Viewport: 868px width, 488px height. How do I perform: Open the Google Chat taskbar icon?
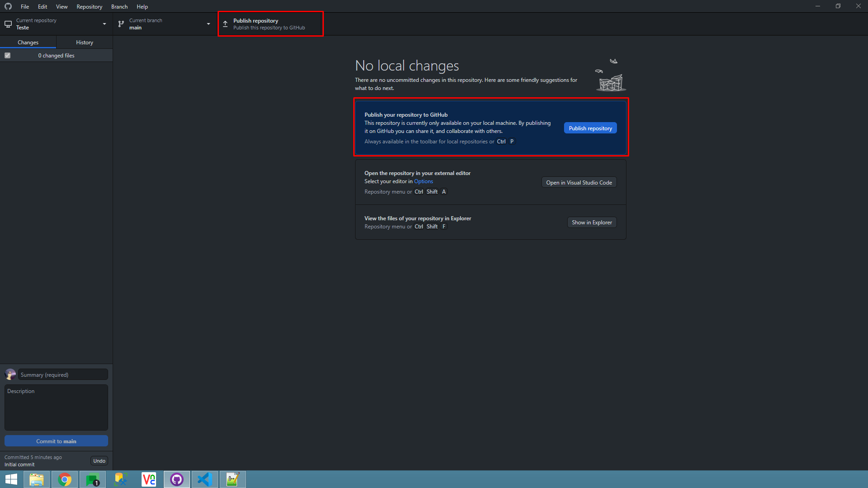point(93,479)
